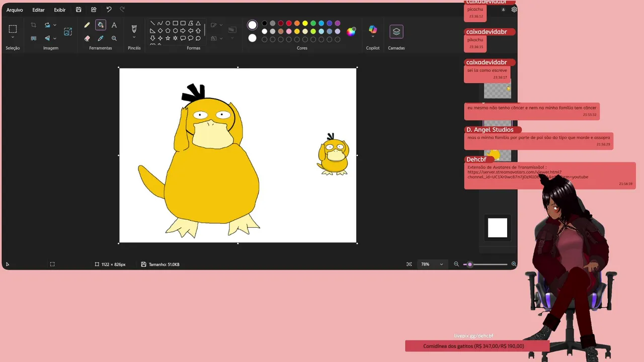Choose the purple color swatch

coord(337,23)
